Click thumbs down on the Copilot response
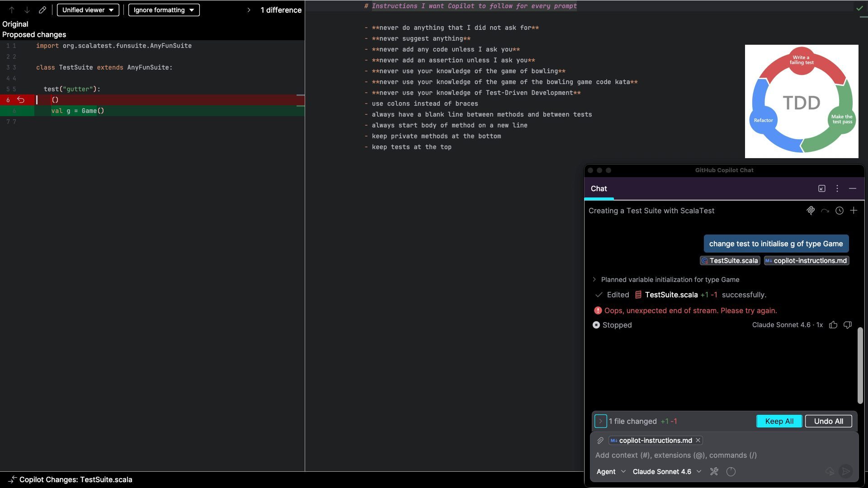 coord(848,325)
